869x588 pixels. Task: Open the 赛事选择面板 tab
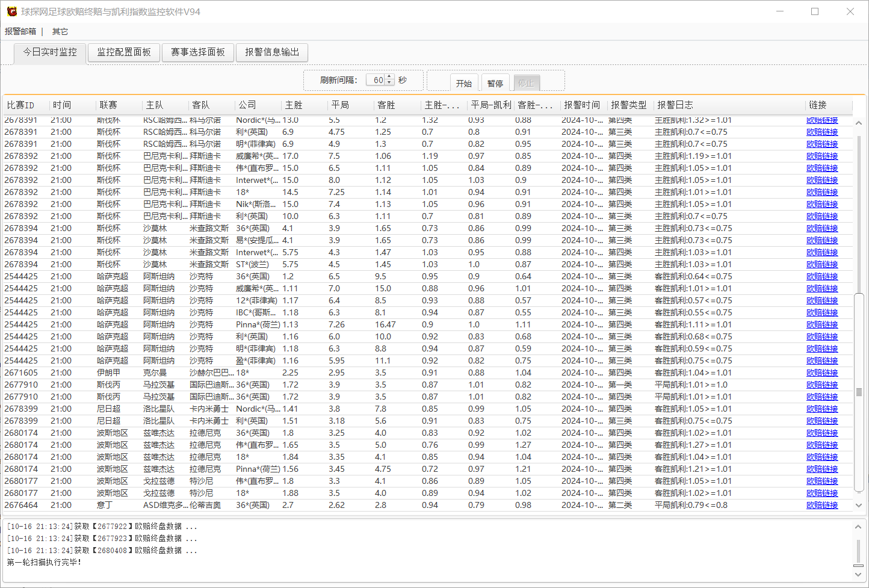pos(198,52)
